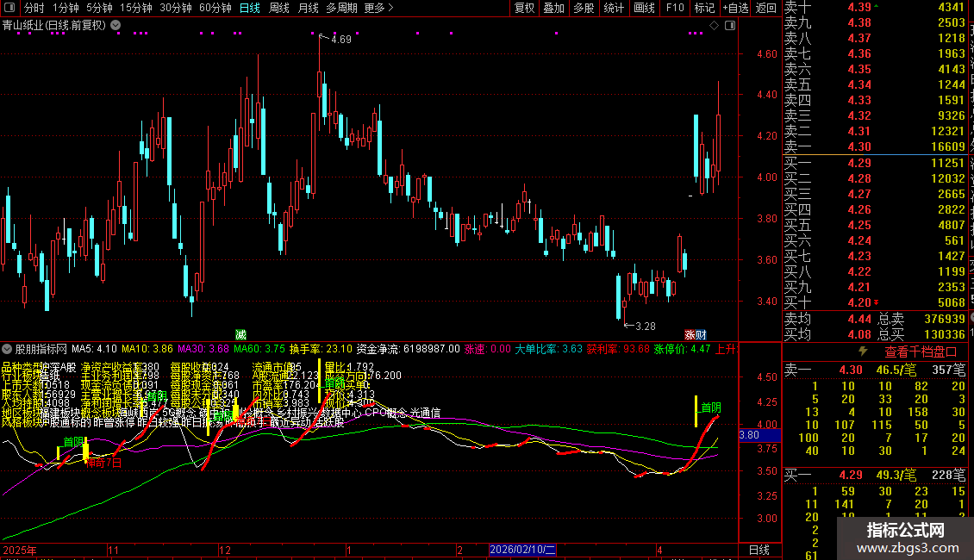Select the 买十 row at 4.20

pyautogui.click(x=875, y=302)
